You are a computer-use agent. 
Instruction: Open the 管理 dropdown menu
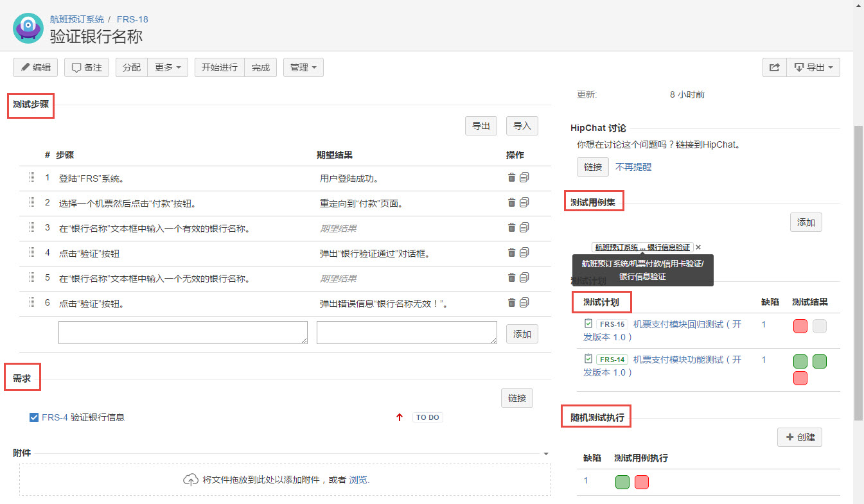pyautogui.click(x=303, y=67)
